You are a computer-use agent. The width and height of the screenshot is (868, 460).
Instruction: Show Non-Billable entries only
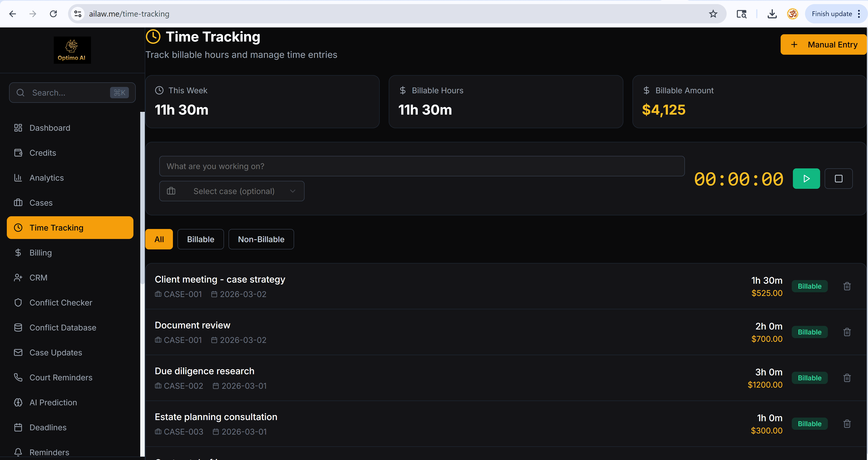pyautogui.click(x=261, y=239)
